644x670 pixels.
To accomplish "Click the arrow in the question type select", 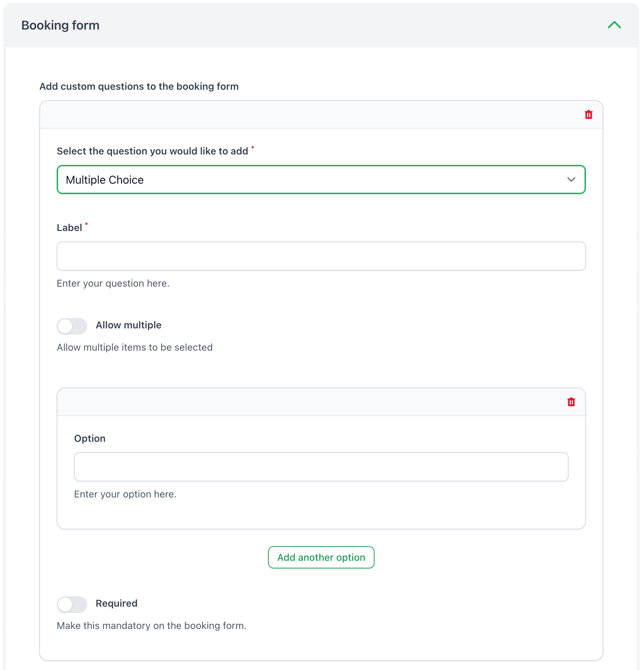I will click(571, 180).
